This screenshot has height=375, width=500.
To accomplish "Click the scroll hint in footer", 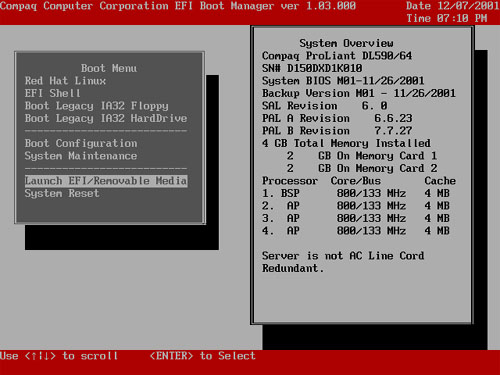I will pos(59,356).
